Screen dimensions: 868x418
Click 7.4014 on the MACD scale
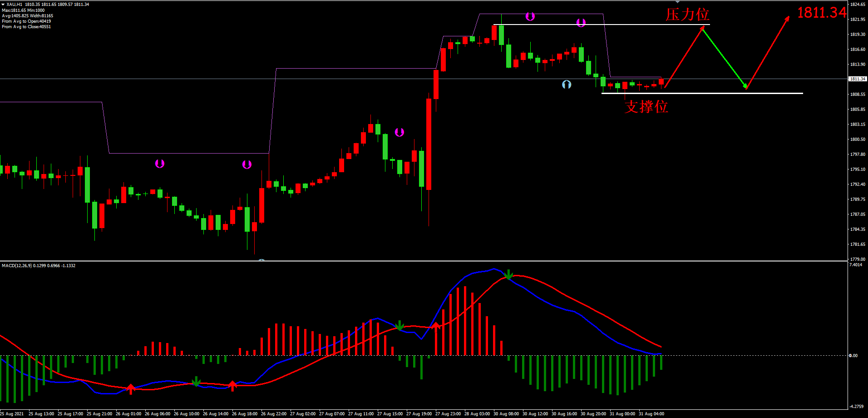[x=855, y=264]
